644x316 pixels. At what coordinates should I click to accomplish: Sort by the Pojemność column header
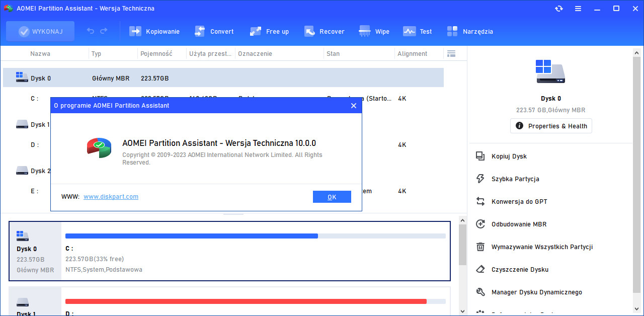point(156,53)
